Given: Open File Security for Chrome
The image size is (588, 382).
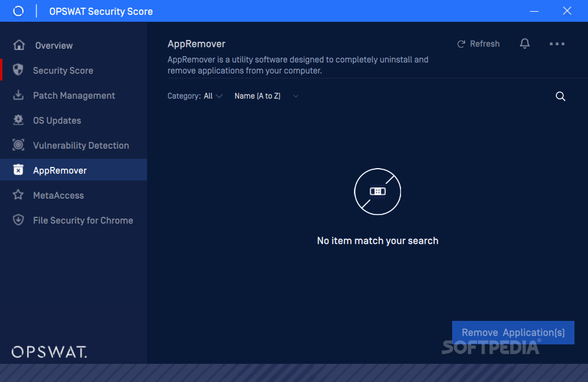Looking at the screenshot, I should coord(73,220).
